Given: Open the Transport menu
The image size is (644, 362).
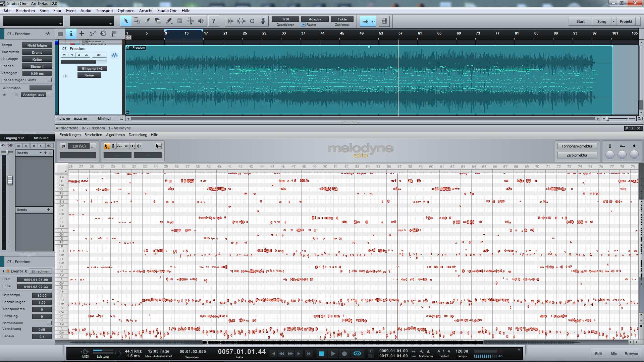Looking at the screenshot, I should click(x=104, y=11).
